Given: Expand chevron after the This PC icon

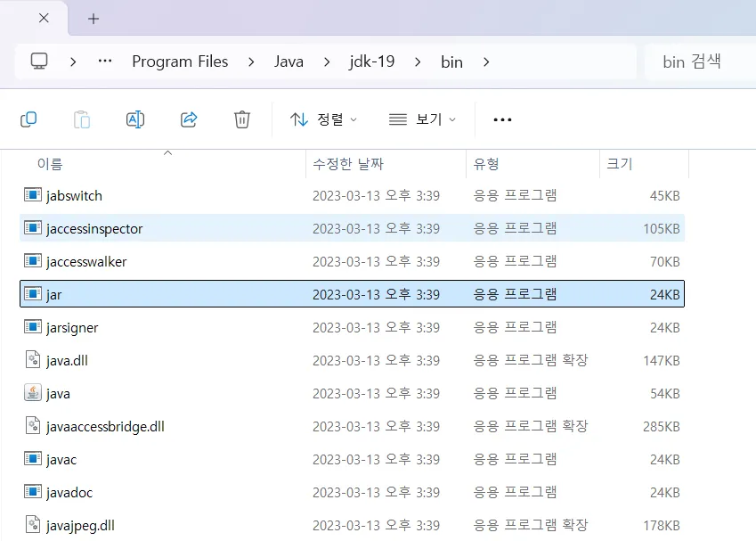Looking at the screenshot, I should (x=73, y=61).
